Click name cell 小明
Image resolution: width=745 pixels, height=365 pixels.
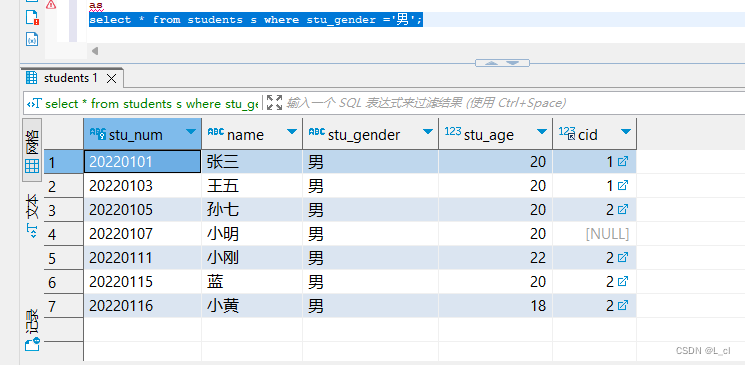coord(252,234)
